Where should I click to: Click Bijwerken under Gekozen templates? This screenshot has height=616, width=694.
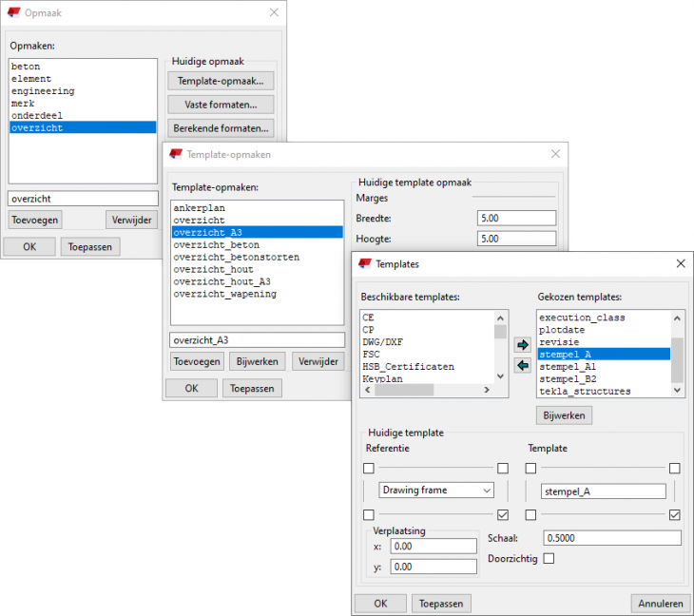click(x=564, y=415)
